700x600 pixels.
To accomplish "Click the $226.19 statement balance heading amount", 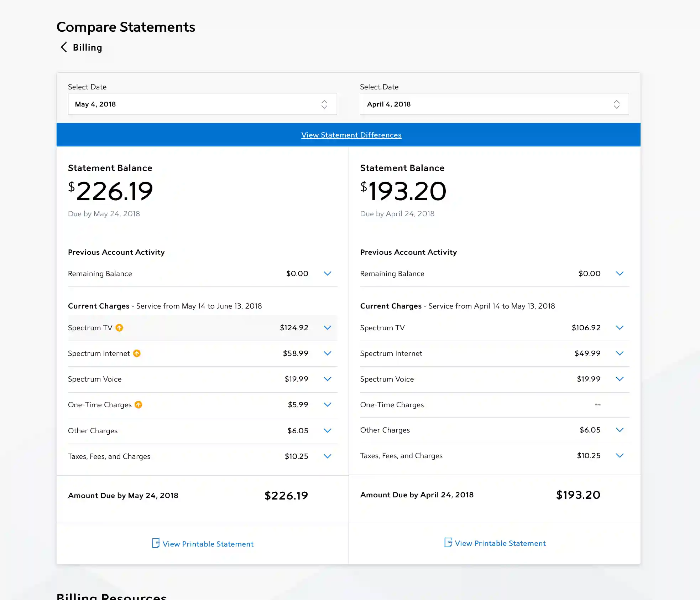I will coord(111,191).
